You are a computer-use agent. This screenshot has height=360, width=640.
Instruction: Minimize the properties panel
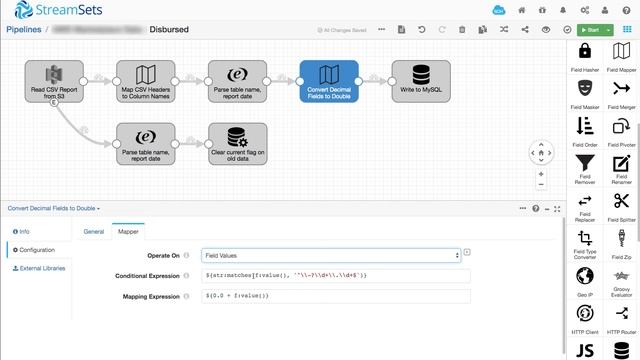click(547, 209)
